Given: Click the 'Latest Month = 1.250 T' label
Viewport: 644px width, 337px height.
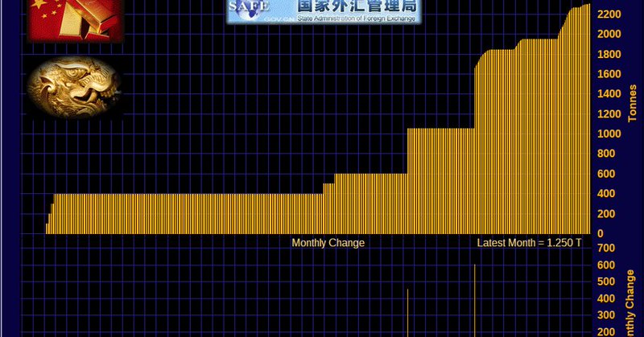Looking at the screenshot, I should (529, 243).
